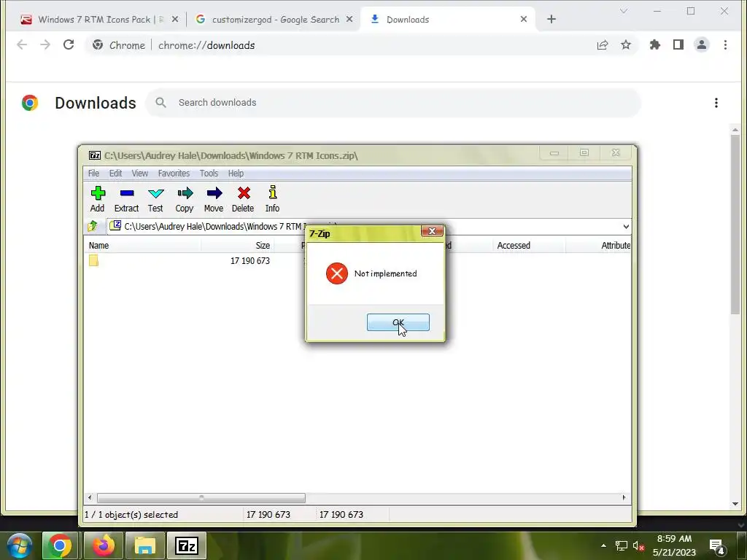Sort file list by Accessed column
This screenshot has height=560, width=747.
529,246
